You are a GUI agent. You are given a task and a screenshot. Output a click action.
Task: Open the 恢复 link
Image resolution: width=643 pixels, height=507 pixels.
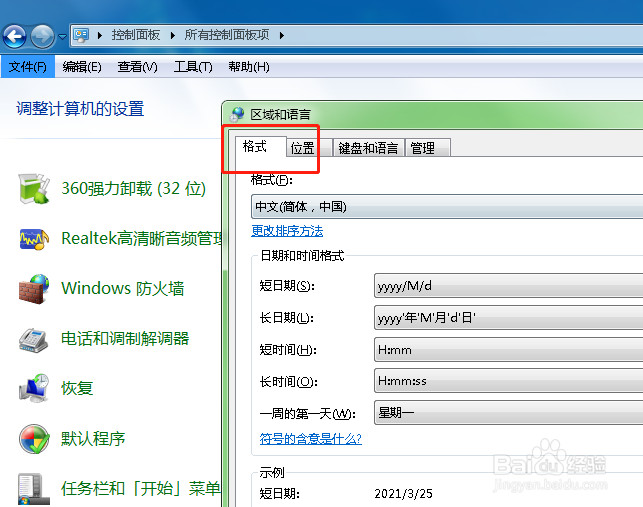[x=77, y=388]
